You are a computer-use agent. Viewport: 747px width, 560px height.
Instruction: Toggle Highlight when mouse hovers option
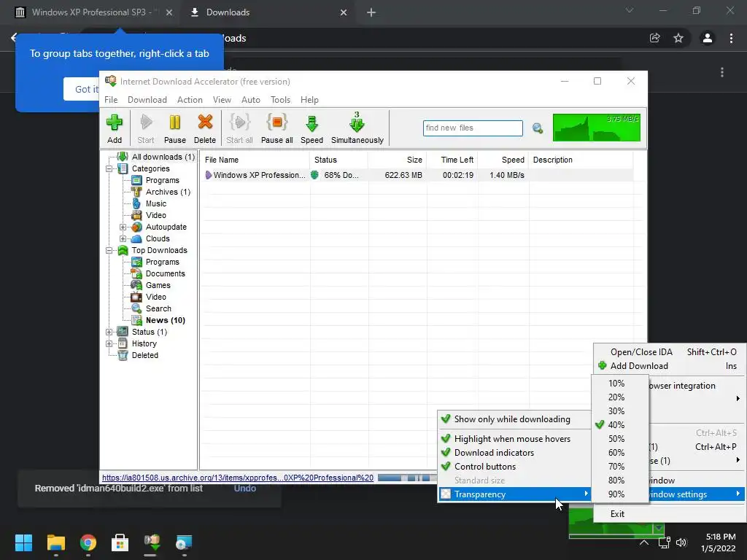(514, 438)
